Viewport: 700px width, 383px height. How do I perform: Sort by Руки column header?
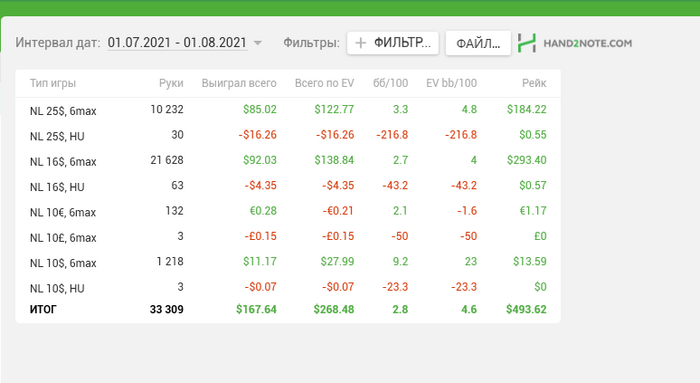[171, 83]
